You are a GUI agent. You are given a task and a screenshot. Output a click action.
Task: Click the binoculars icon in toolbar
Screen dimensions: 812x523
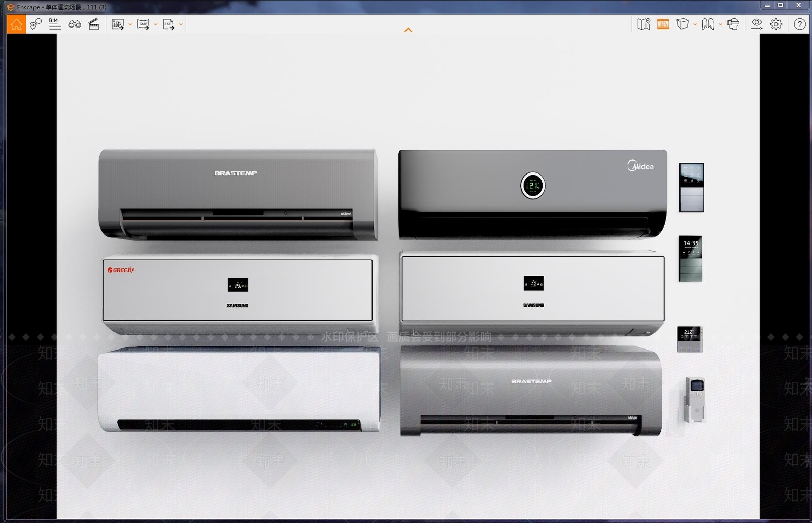point(75,24)
